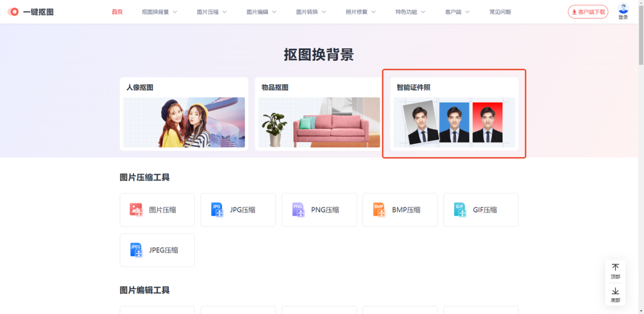Expand the 抠图换背景 menu chevron
644x314 pixels.
175,12
